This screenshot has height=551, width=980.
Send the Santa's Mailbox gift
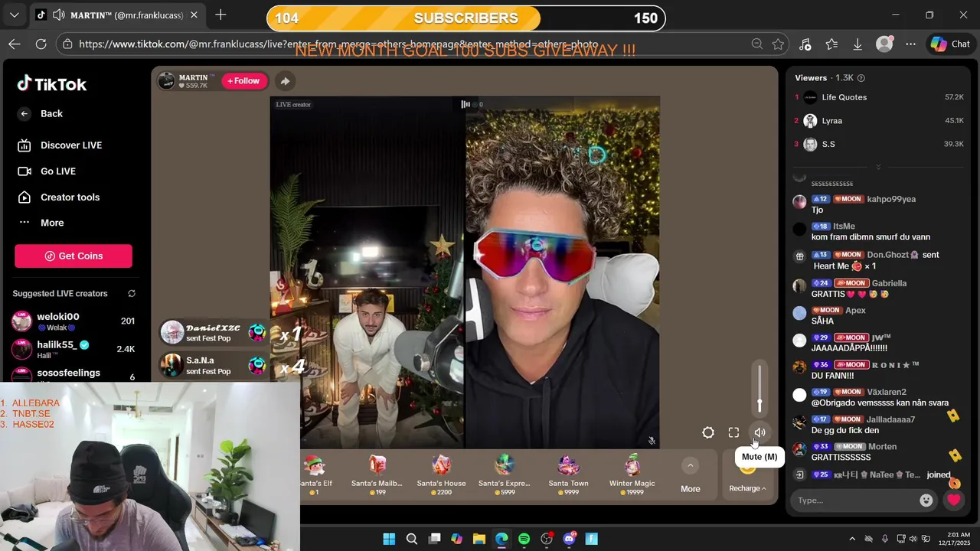click(x=377, y=474)
